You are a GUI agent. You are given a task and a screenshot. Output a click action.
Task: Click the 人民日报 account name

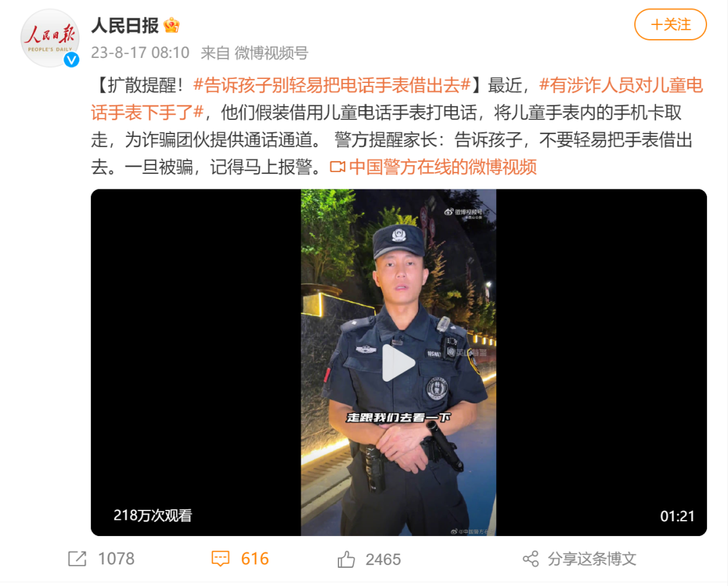(x=125, y=25)
